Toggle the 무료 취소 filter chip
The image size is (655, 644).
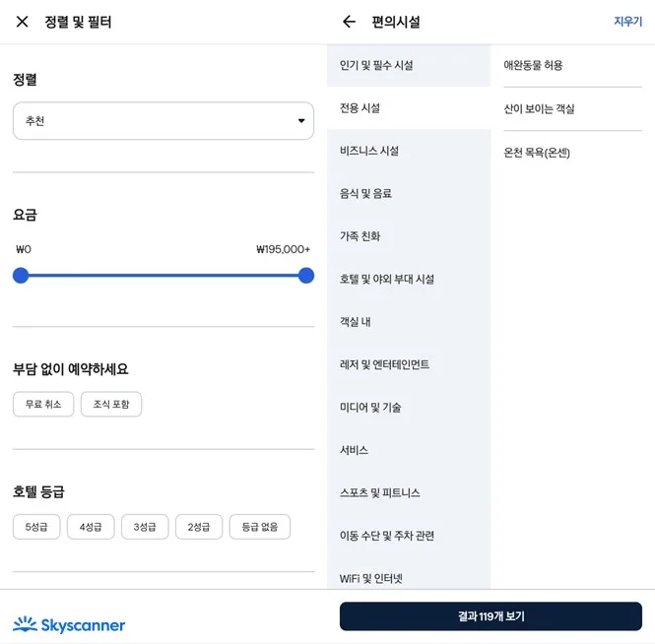pyautogui.click(x=43, y=405)
